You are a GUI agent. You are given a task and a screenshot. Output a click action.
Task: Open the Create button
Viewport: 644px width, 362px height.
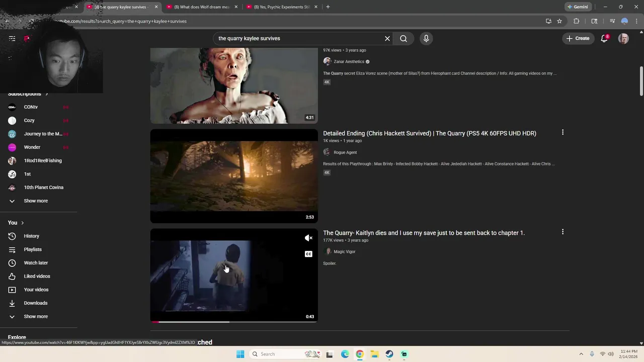(578, 38)
